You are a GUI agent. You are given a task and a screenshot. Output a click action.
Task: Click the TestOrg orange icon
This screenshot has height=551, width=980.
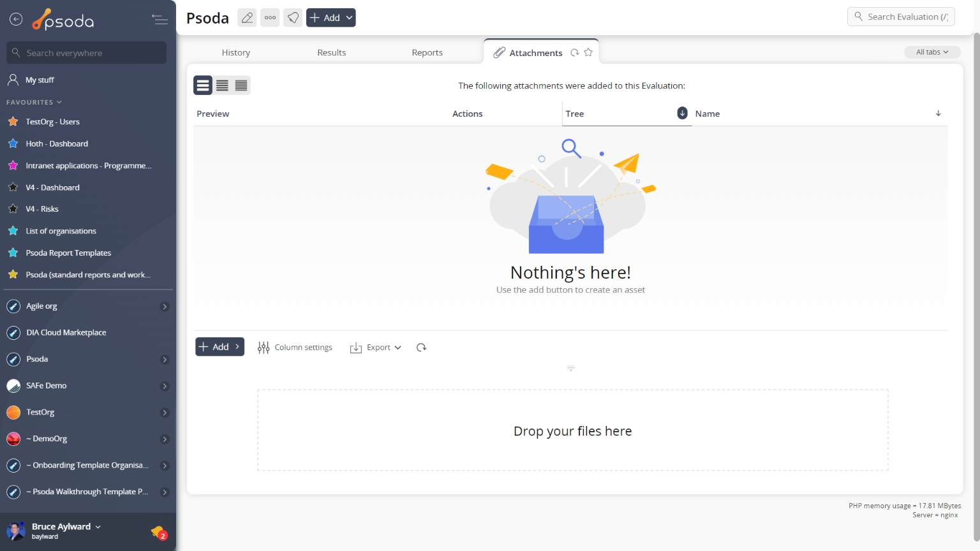point(13,413)
